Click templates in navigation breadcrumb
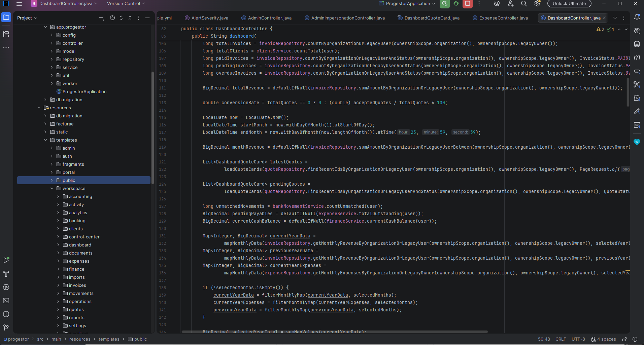 pos(109,339)
